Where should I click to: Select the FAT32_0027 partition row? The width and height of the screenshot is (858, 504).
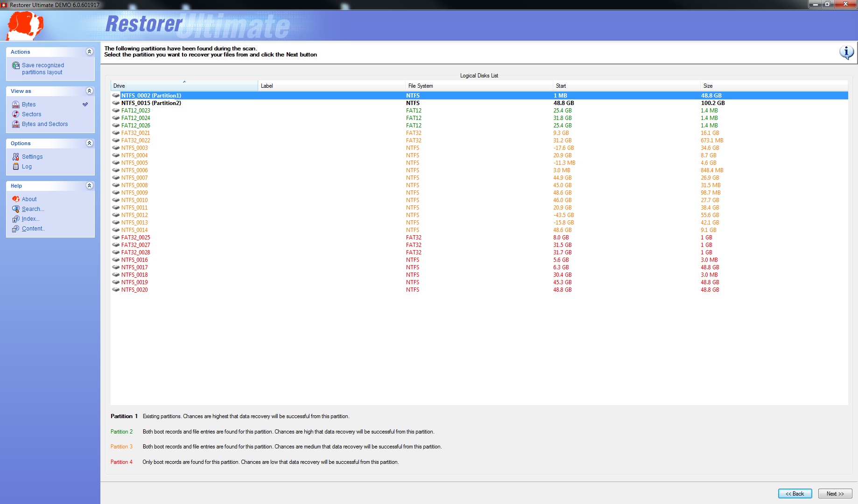click(x=479, y=245)
